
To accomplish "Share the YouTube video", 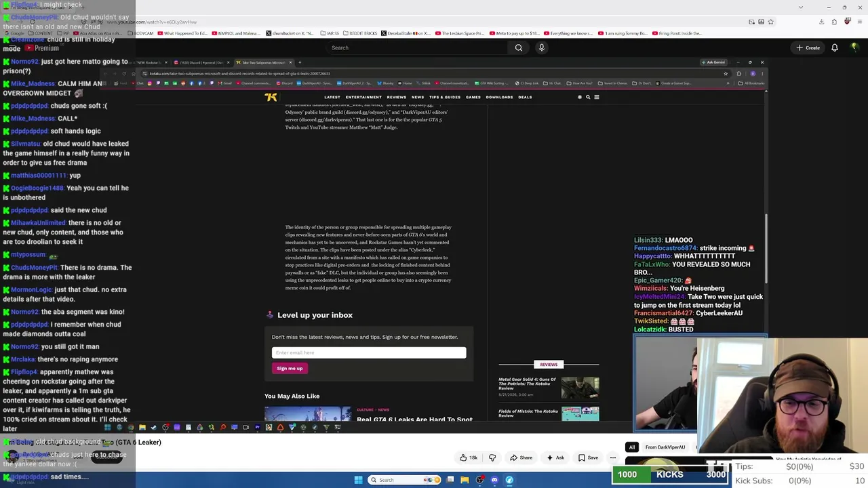I will [521, 457].
